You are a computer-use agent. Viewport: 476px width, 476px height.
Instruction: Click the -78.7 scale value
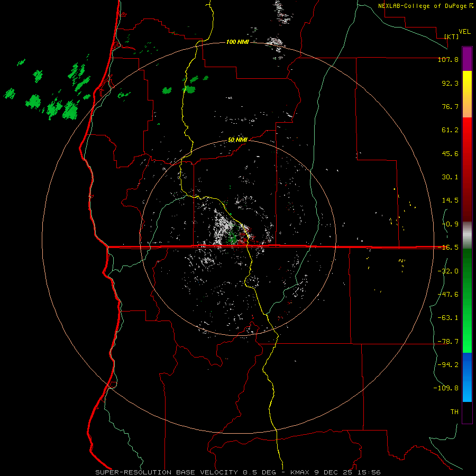coord(448,342)
